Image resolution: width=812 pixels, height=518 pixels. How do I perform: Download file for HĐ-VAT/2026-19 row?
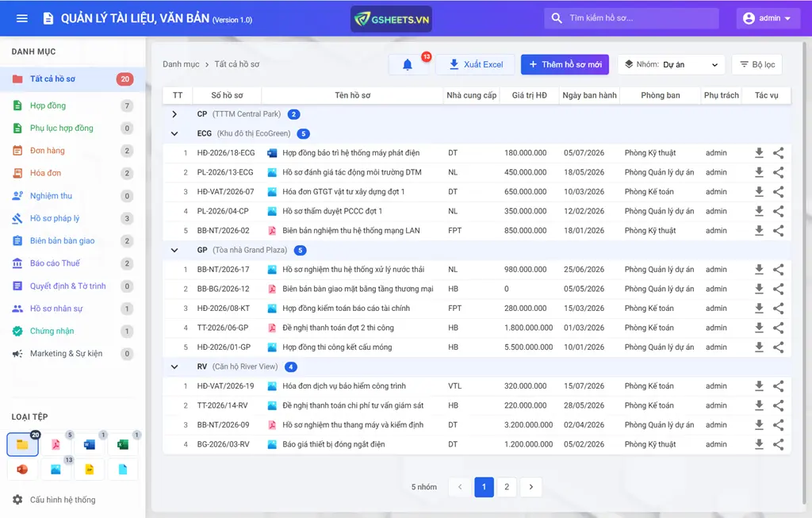[x=759, y=386]
